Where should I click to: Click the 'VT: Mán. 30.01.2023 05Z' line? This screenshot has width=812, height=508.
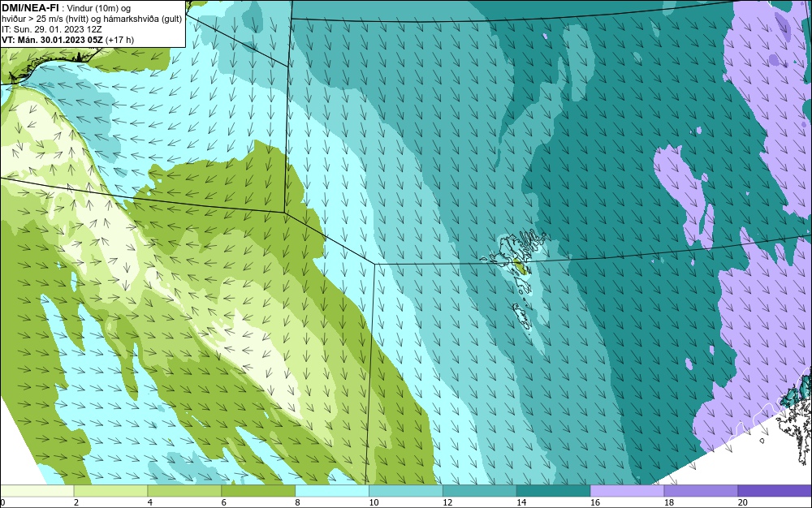52,40
